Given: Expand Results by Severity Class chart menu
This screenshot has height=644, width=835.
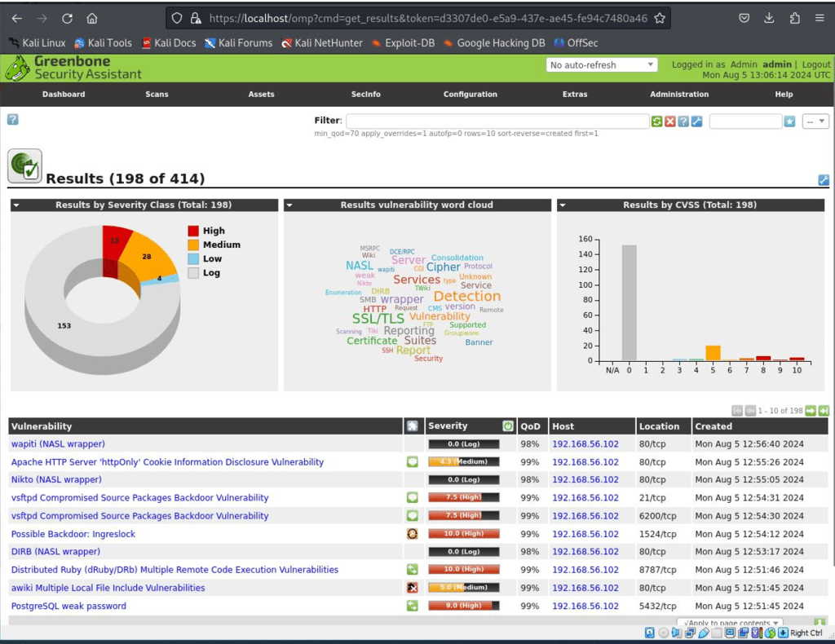Looking at the screenshot, I should pyautogui.click(x=16, y=205).
